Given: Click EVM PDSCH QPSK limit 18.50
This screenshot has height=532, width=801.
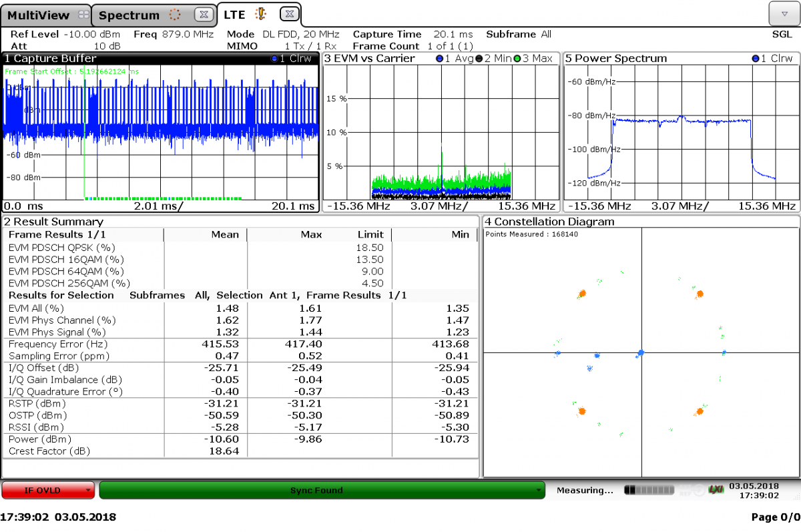Looking at the screenshot, I should pos(371,247).
